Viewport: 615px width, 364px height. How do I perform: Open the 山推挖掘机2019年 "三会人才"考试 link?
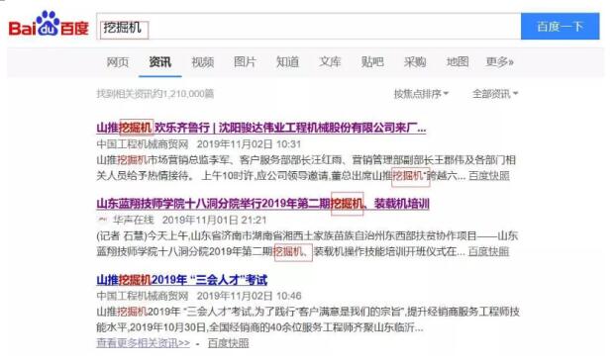(182, 279)
